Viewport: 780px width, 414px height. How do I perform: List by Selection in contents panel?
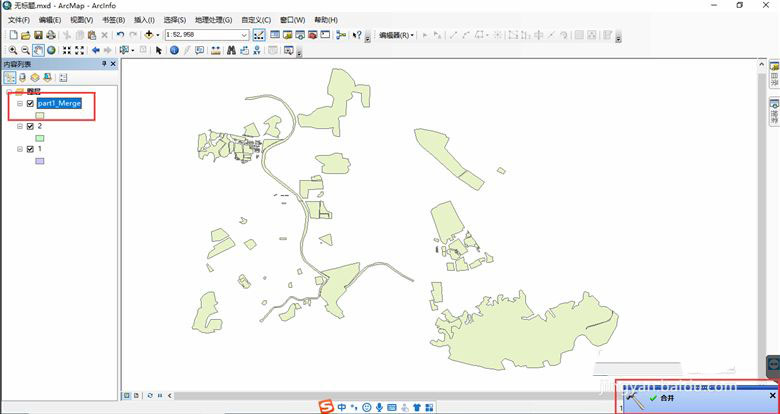47,78
